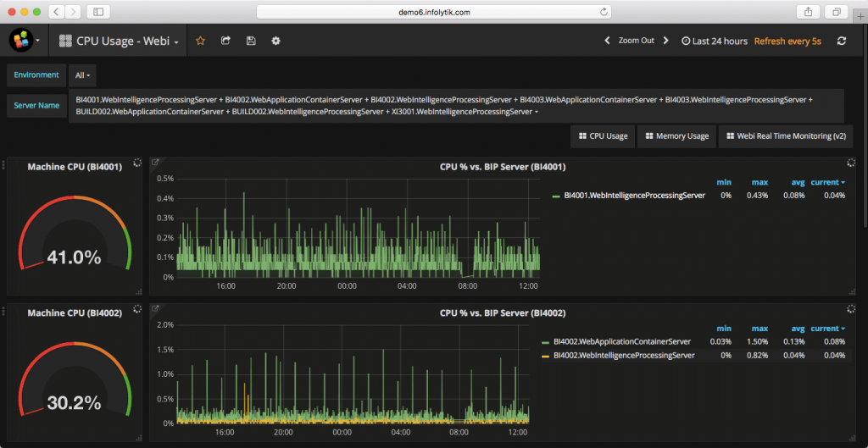Click the share dashboard icon
This screenshot has width=868, height=448.
click(x=225, y=41)
